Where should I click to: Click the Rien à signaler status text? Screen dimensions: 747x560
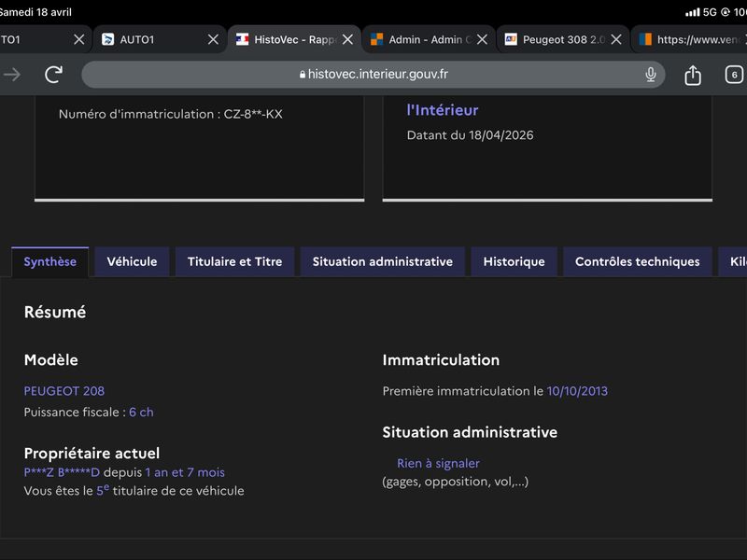pos(438,463)
